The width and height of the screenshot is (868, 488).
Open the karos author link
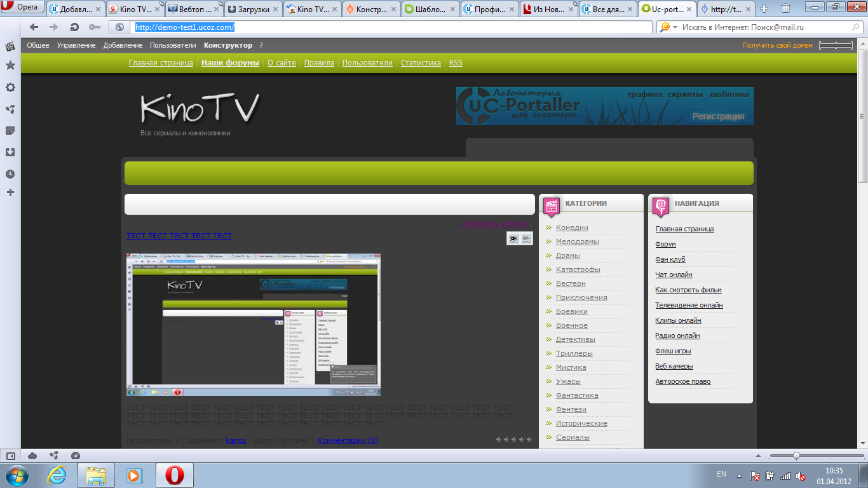point(236,440)
